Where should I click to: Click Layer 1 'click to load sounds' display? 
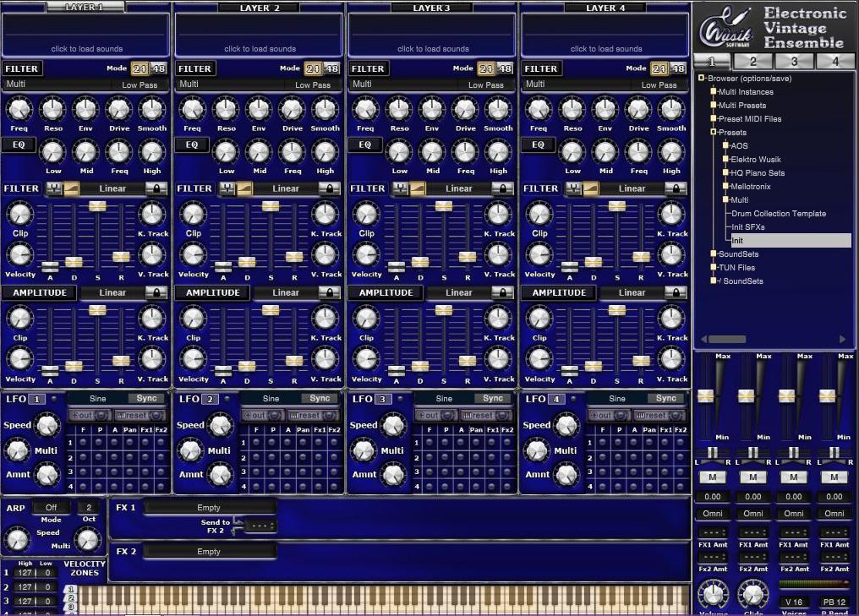[86, 35]
